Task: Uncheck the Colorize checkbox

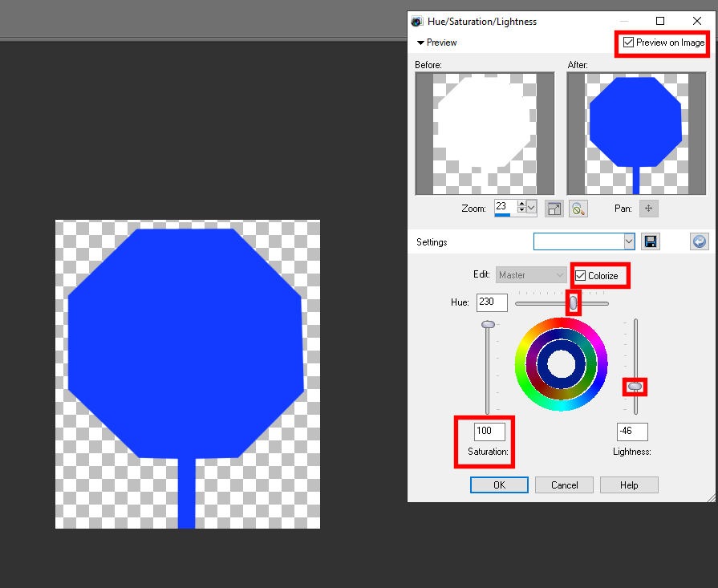Action: point(580,276)
